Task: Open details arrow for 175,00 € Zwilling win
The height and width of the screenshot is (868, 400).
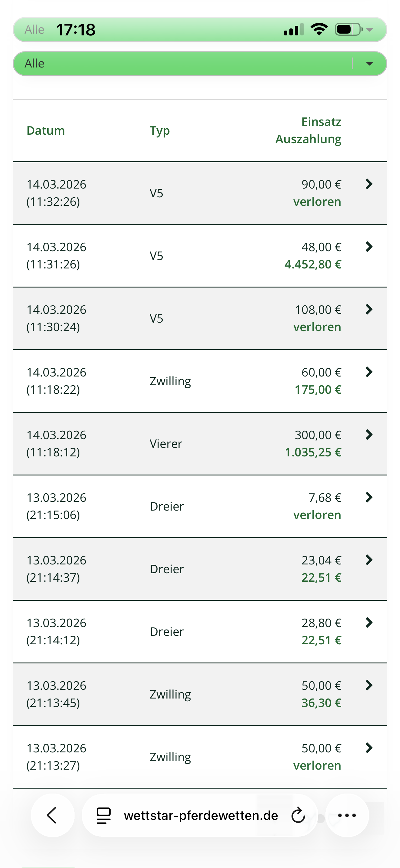Action: click(x=369, y=372)
